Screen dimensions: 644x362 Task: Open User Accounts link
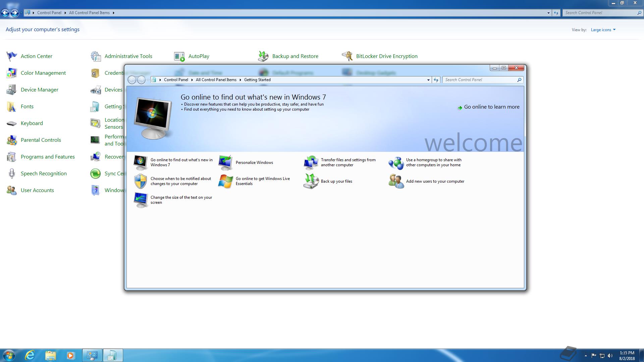(37, 190)
